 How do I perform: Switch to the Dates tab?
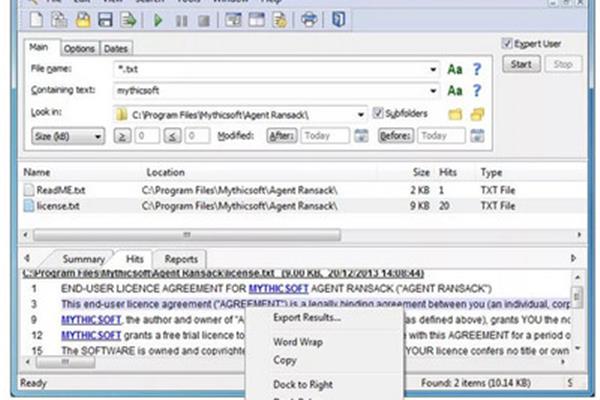tap(116, 49)
